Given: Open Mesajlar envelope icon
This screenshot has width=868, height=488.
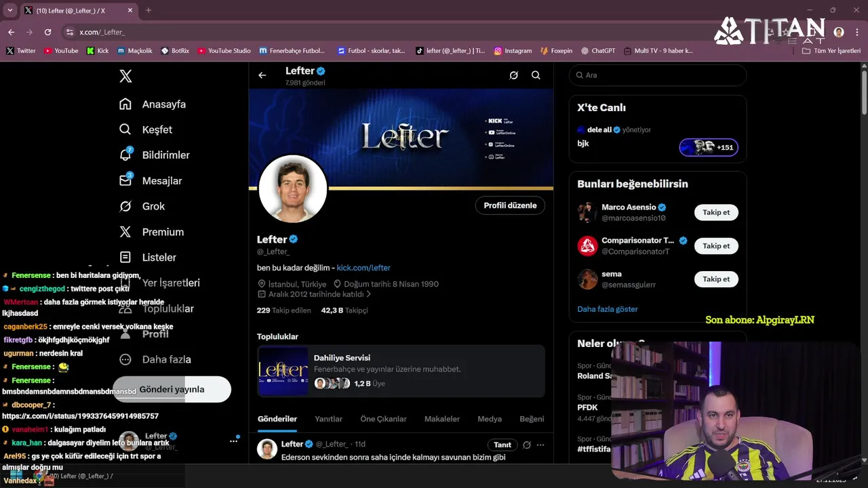Looking at the screenshot, I should (125, 180).
